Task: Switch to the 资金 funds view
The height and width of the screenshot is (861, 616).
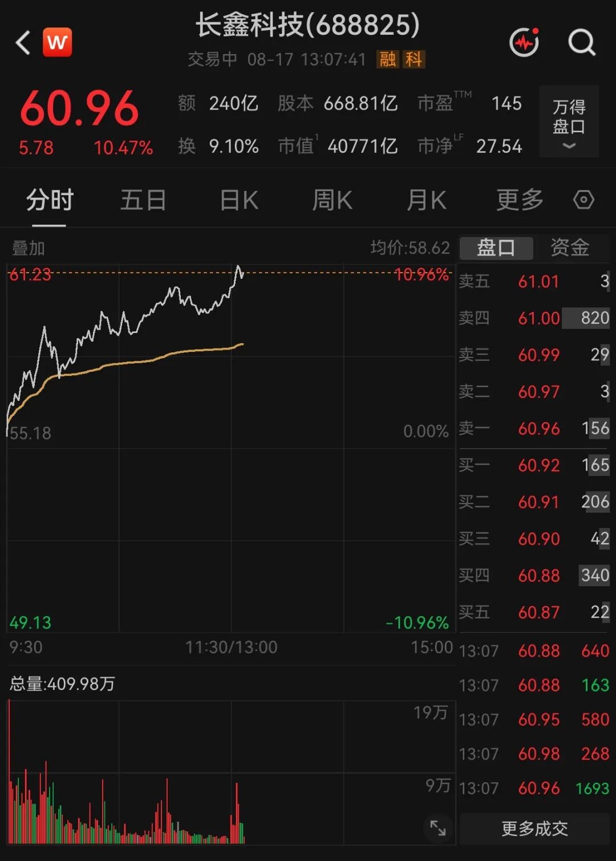Action: pyautogui.click(x=570, y=247)
